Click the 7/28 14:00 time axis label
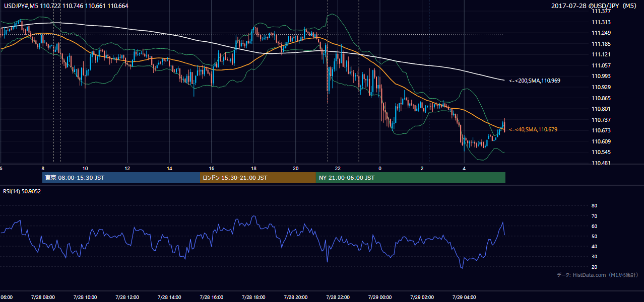 click(x=169, y=297)
